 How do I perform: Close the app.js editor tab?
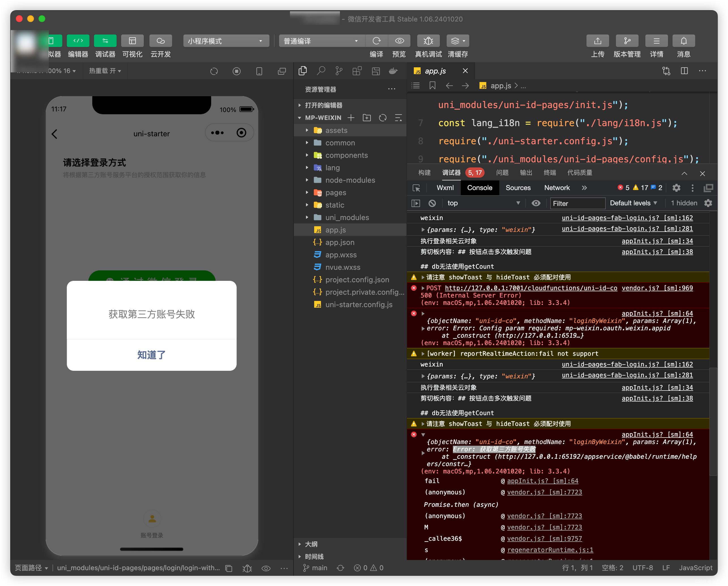[465, 71]
